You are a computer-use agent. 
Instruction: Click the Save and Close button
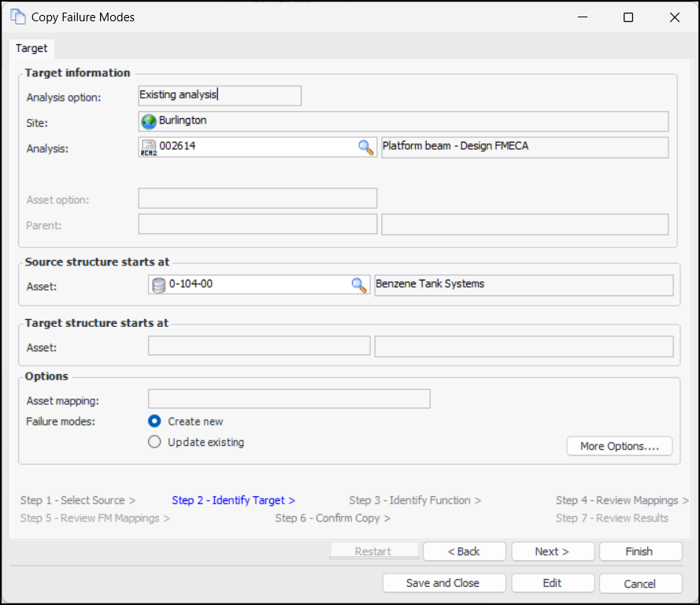(443, 583)
